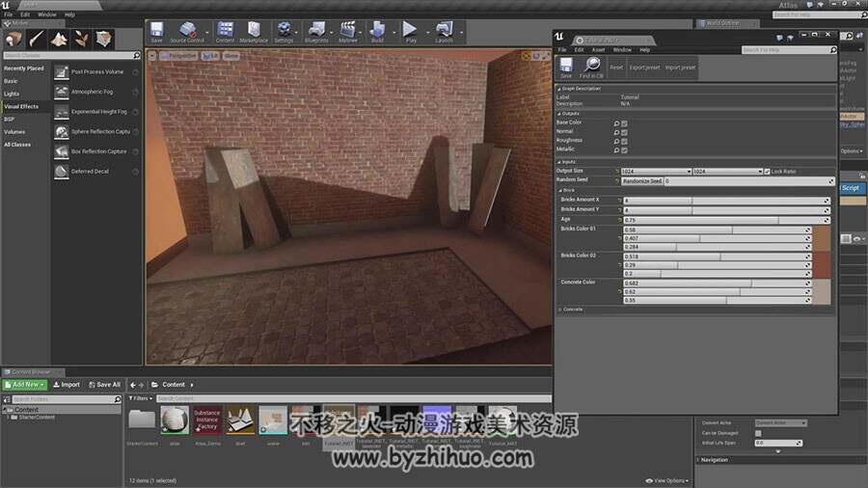Image resolution: width=868 pixels, height=488 pixels.
Task: Open the Asset menu in Substance window
Action: 598,50
